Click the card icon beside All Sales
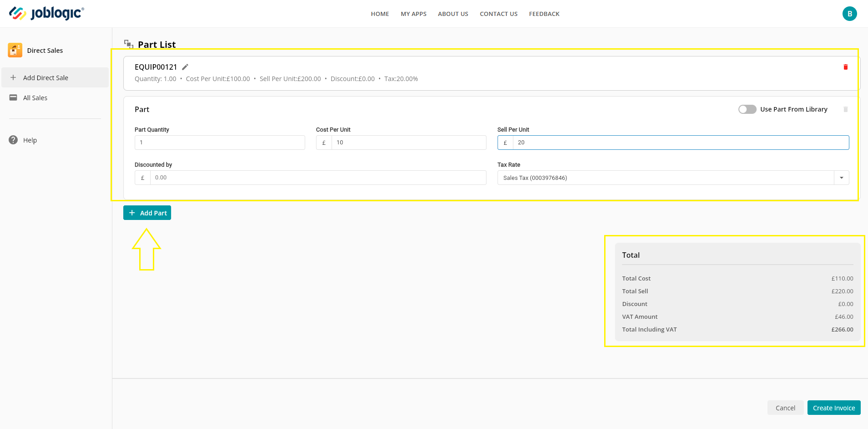The width and height of the screenshot is (868, 429). pyautogui.click(x=13, y=97)
